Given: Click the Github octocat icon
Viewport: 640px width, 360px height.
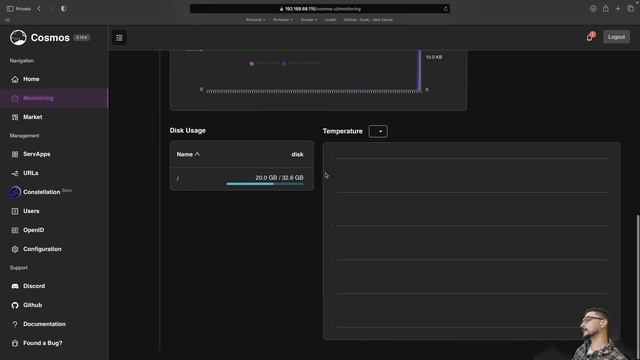Looking at the screenshot, I should coord(15,305).
